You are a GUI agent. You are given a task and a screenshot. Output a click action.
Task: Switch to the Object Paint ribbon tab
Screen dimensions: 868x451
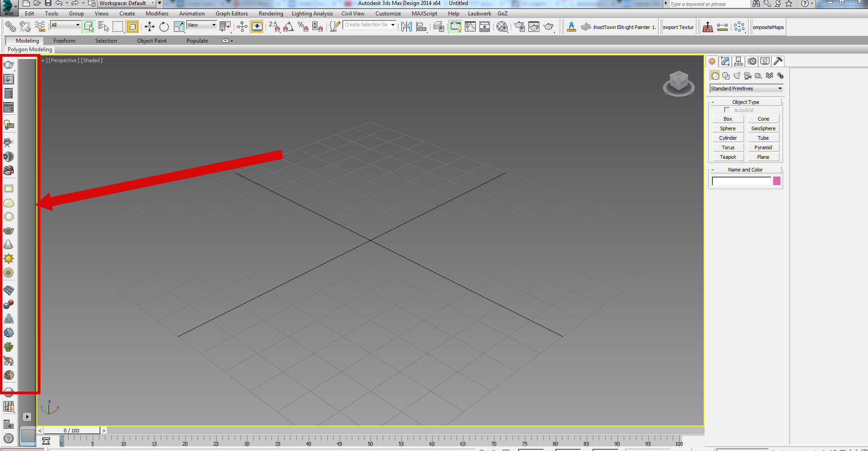point(152,41)
